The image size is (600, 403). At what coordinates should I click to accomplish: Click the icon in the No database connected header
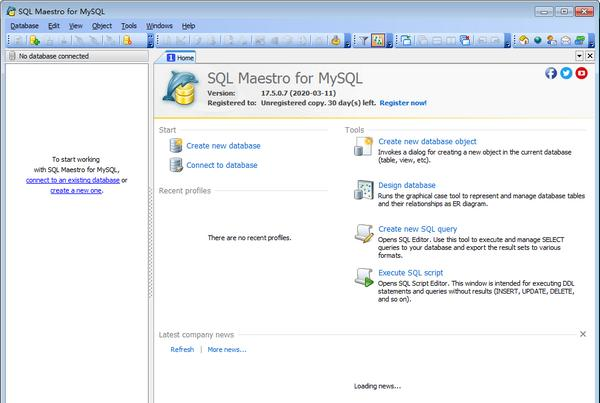point(12,56)
